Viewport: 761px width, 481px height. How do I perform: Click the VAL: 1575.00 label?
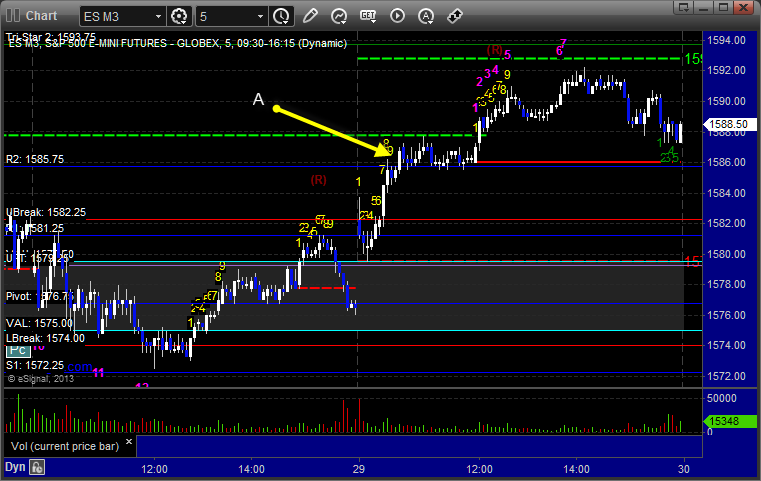pyautogui.click(x=39, y=323)
